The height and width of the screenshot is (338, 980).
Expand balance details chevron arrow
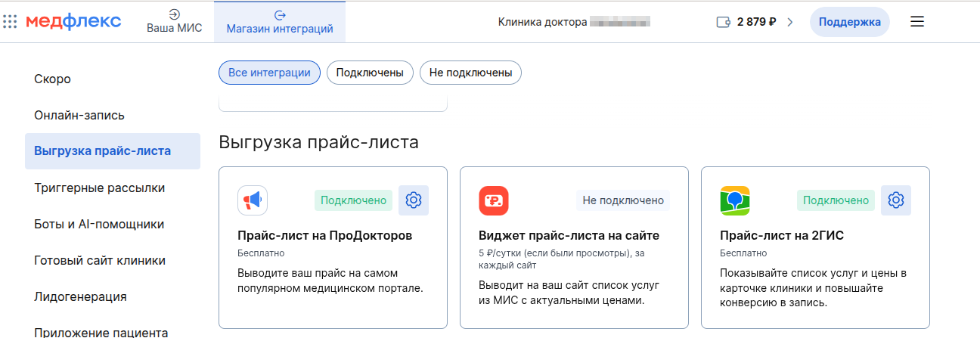click(790, 22)
